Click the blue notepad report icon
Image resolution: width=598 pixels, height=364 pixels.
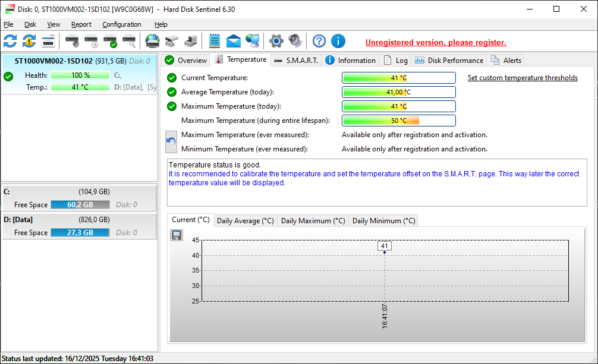pos(215,41)
